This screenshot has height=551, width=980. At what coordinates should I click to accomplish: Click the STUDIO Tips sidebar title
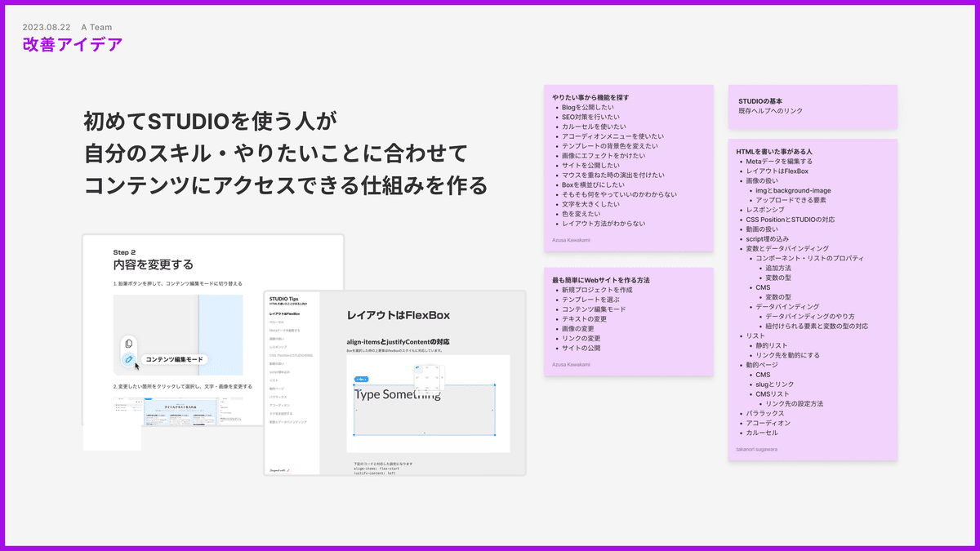pos(283,299)
